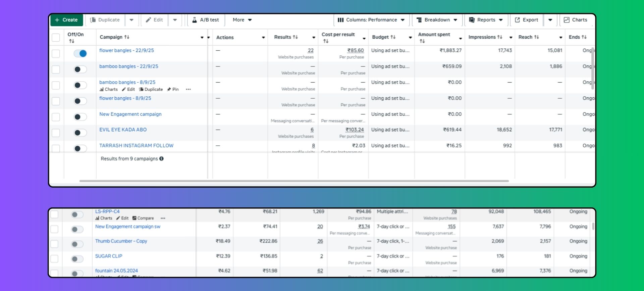Sort by the Impressions column arrows

point(500,37)
